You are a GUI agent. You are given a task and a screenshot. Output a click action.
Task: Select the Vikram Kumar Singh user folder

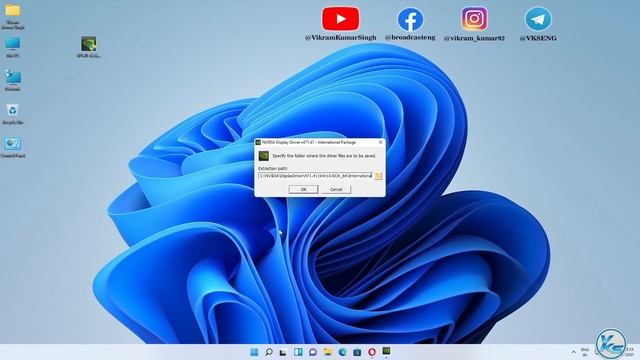coord(13,16)
